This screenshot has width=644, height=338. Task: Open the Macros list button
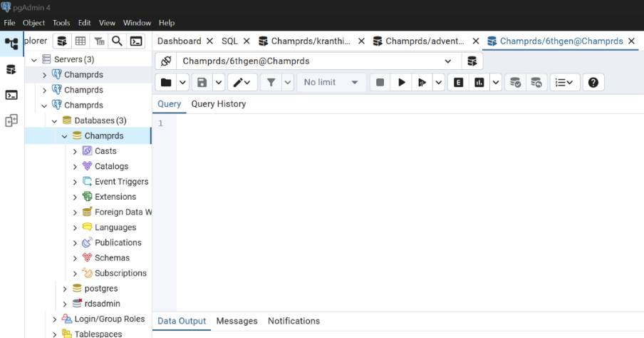click(x=564, y=83)
